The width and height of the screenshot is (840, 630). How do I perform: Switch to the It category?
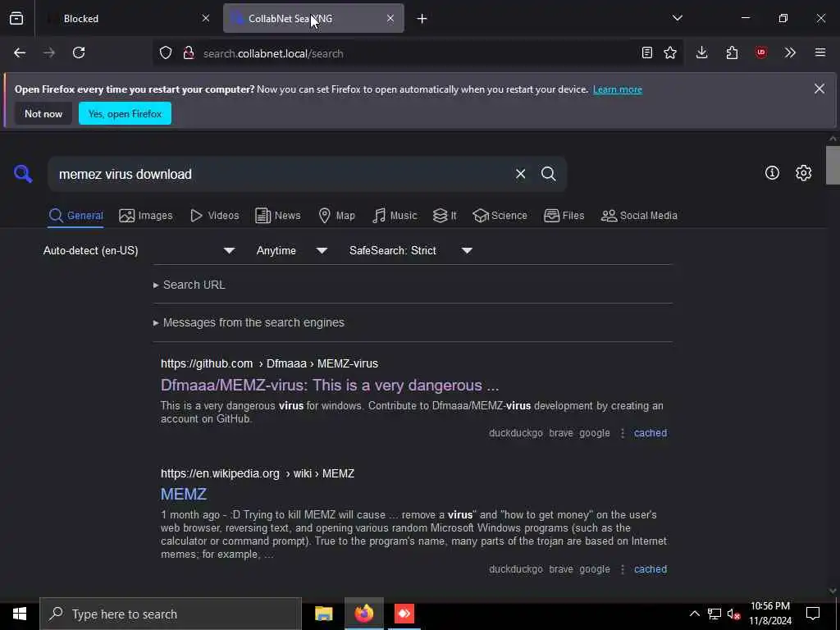[x=445, y=216]
